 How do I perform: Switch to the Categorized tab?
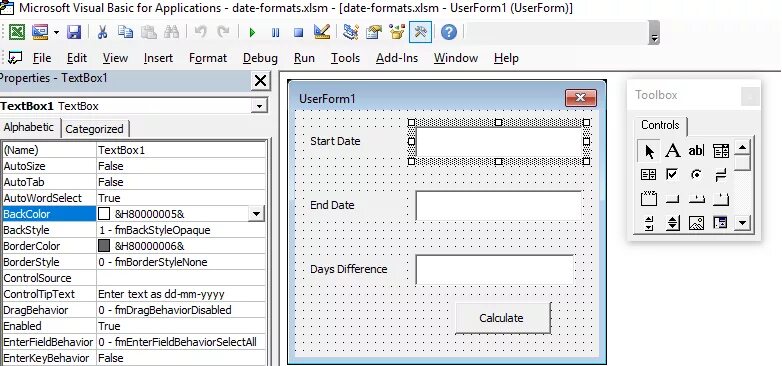pos(94,129)
